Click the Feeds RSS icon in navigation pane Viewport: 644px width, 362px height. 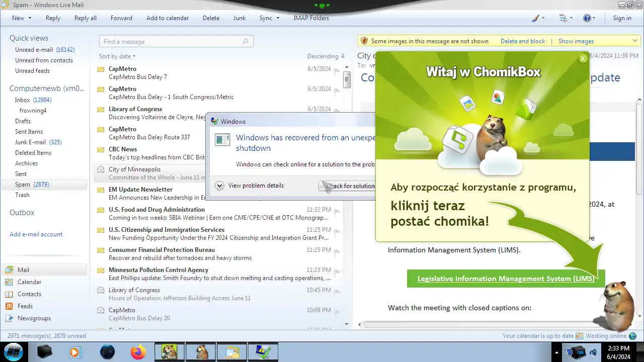tap(9, 306)
